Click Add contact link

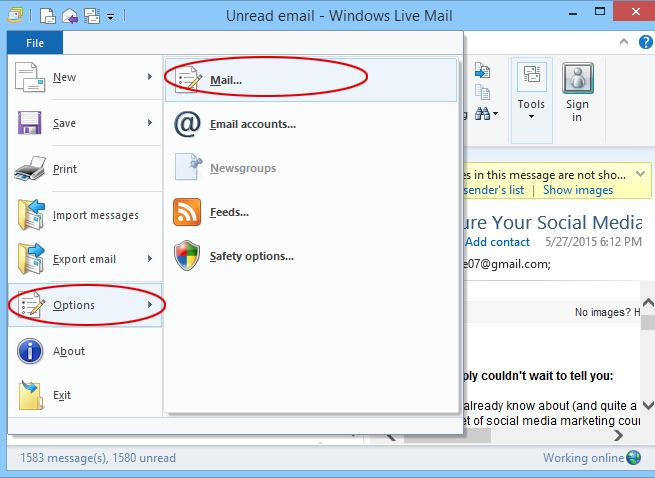click(x=497, y=242)
